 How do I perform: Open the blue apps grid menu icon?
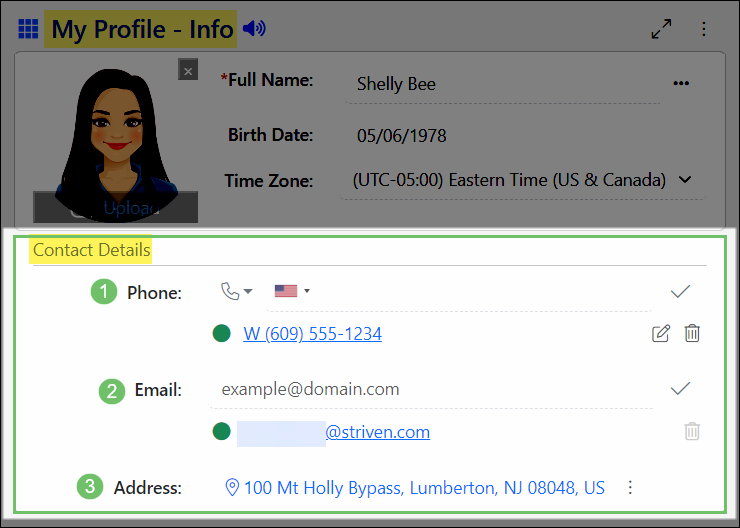tap(28, 29)
